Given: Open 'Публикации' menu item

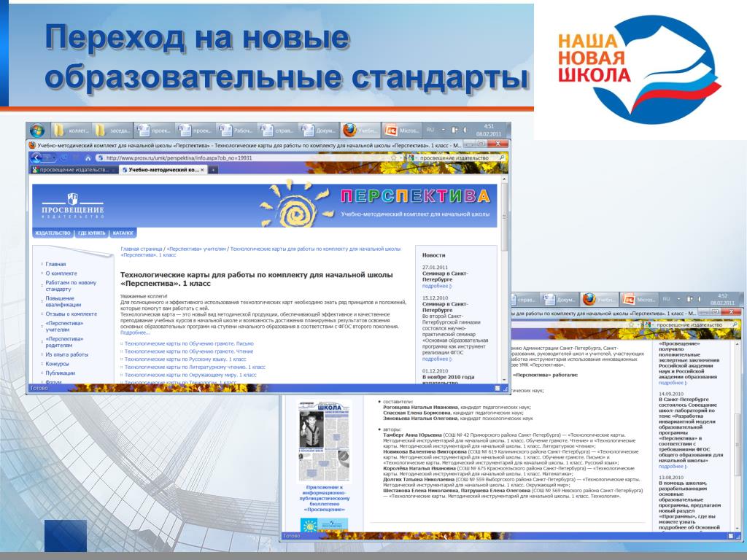Looking at the screenshot, I should (x=60, y=373).
